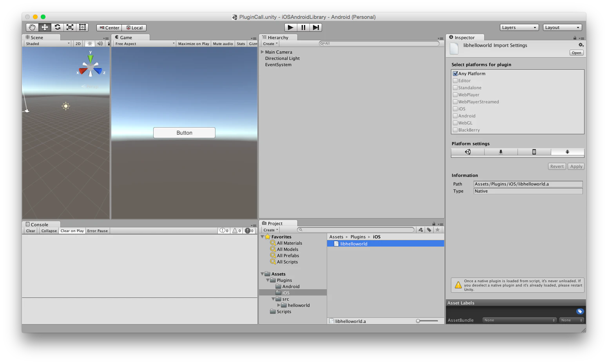This screenshot has height=364, width=608.
Task: Select Standalone platform settings tab
Action: 501,152
